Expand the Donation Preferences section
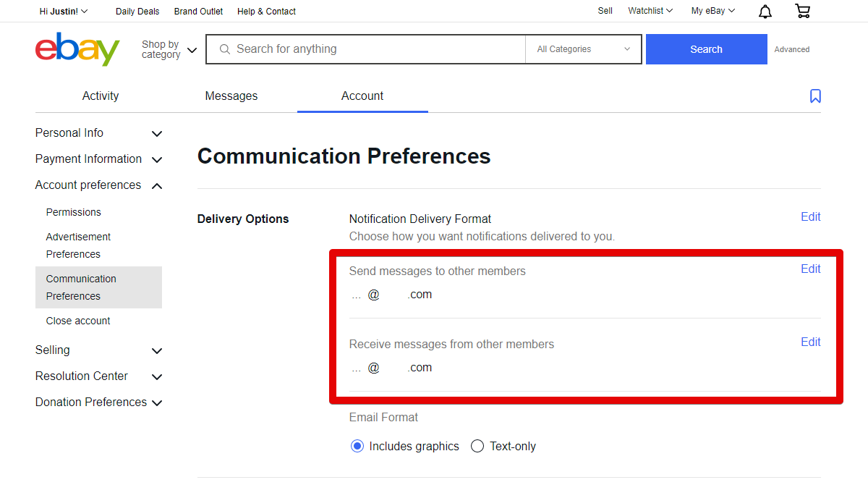Screen dimensions: 868x485 (99, 402)
